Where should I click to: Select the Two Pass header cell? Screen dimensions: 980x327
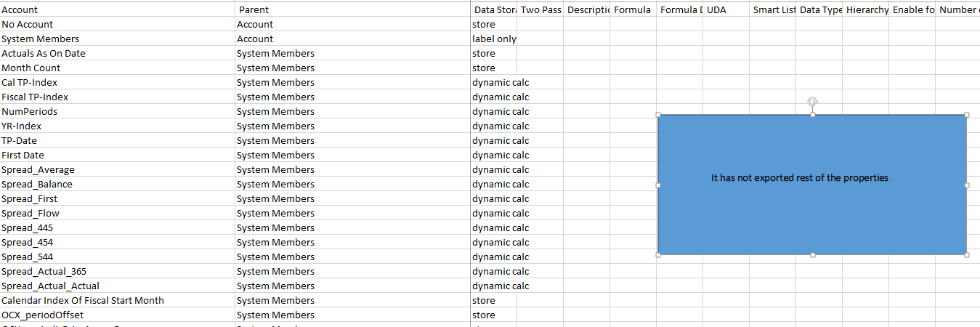540,10
